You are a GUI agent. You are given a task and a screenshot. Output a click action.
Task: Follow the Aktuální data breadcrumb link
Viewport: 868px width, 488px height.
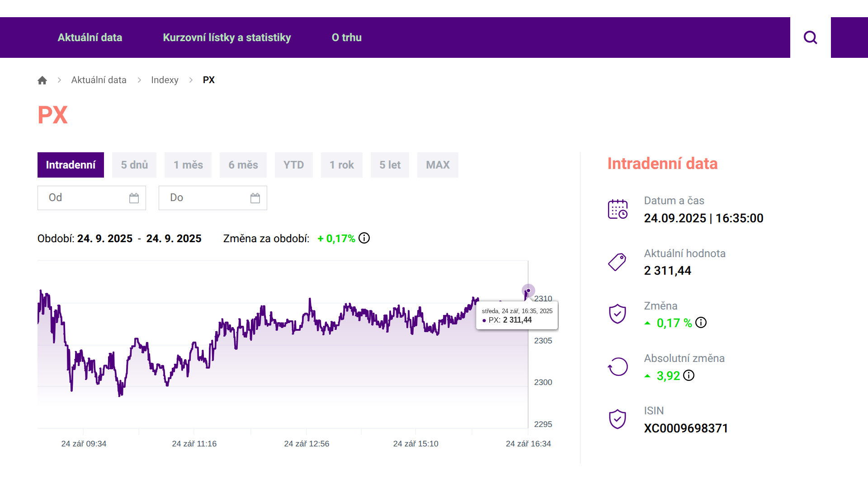pyautogui.click(x=99, y=80)
